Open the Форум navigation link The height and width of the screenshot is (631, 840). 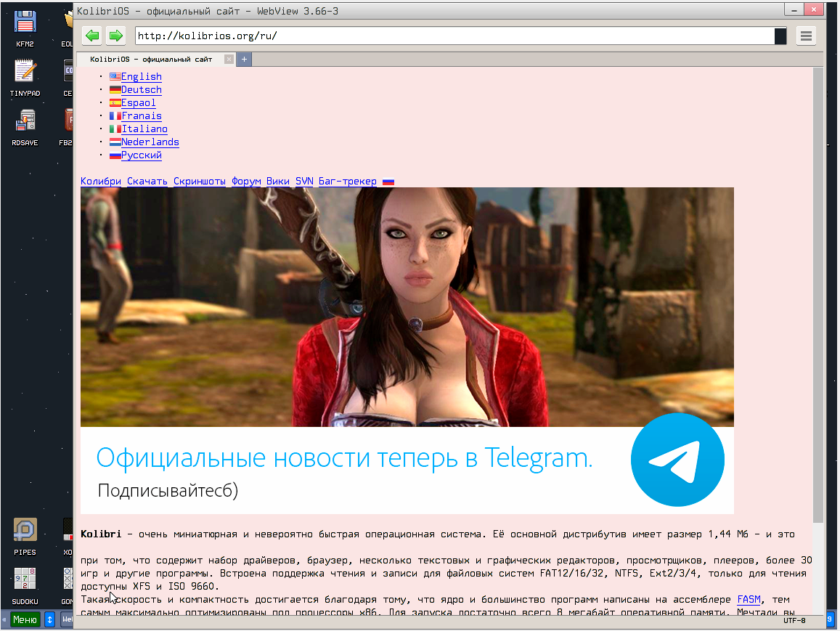tap(246, 182)
